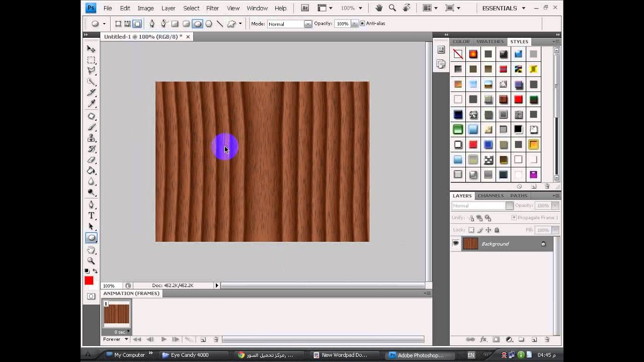Toggle Lock position
This screenshot has width=644, height=362.
488,230
